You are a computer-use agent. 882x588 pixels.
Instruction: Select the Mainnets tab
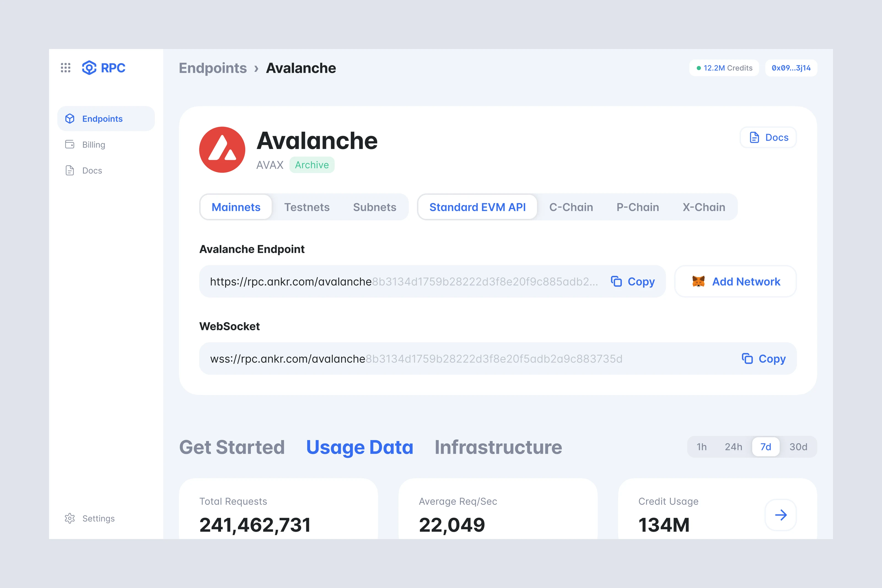coord(236,207)
